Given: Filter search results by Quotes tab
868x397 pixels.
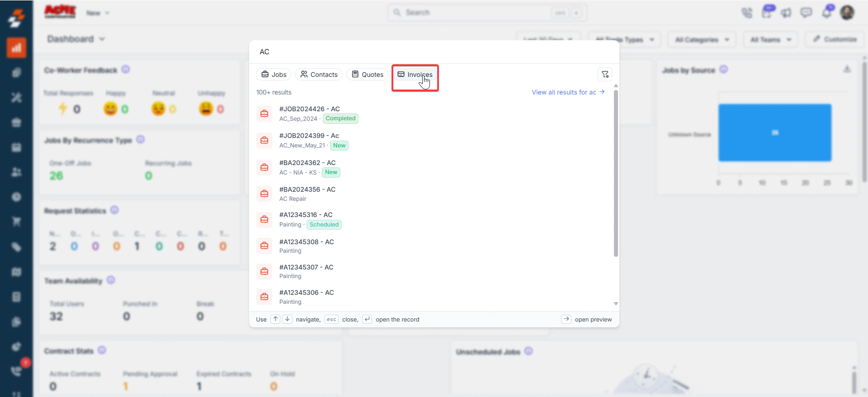Looking at the screenshot, I should pos(368,75).
